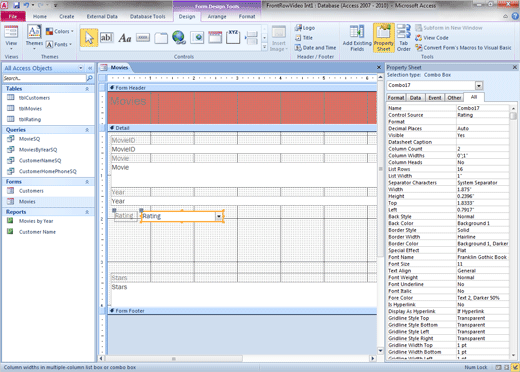520x372 pixels.
Task: Insert Date and Time
Action: (315, 48)
